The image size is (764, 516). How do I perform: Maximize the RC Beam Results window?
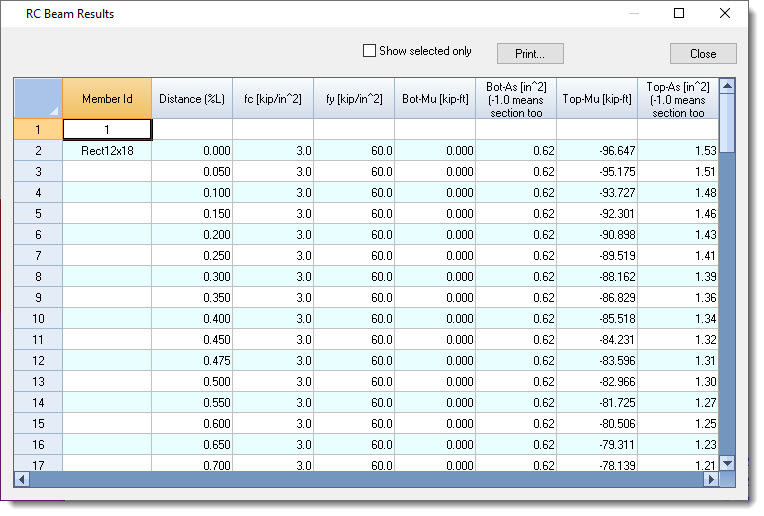679,14
